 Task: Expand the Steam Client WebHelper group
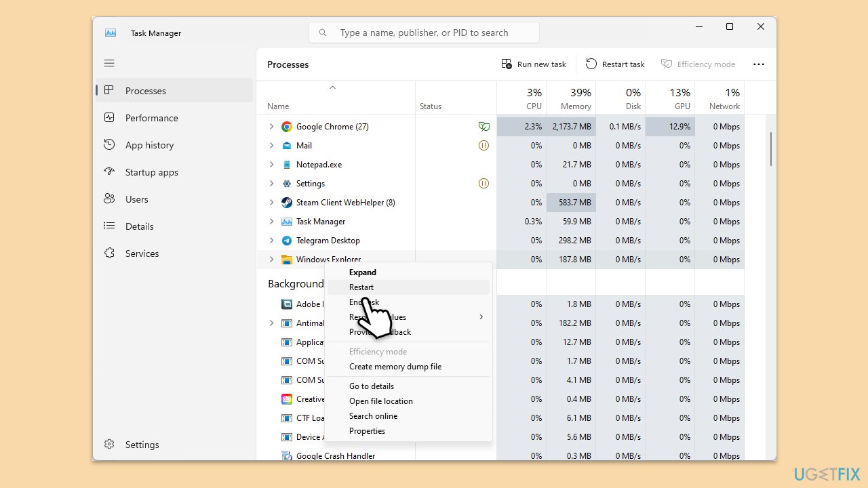272,202
